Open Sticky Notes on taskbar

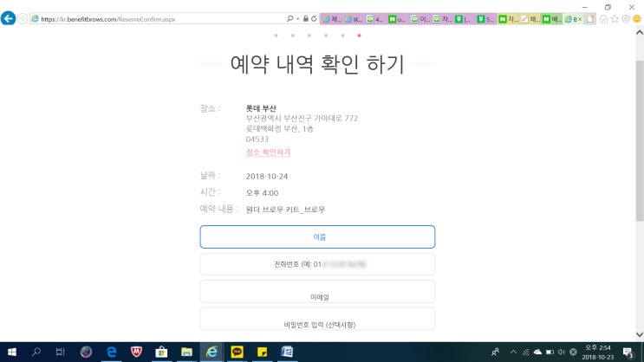(x=262, y=352)
